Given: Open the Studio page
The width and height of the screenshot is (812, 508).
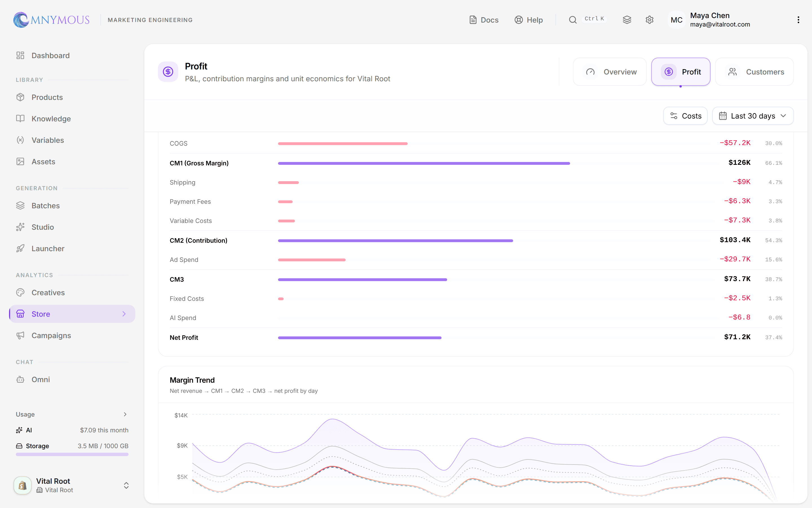Looking at the screenshot, I should click(72, 227).
